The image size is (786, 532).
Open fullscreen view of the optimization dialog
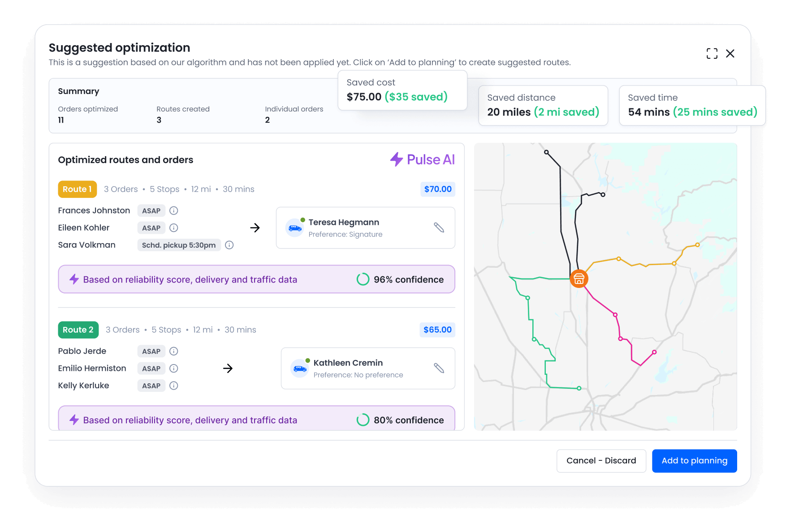click(x=712, y=53)
